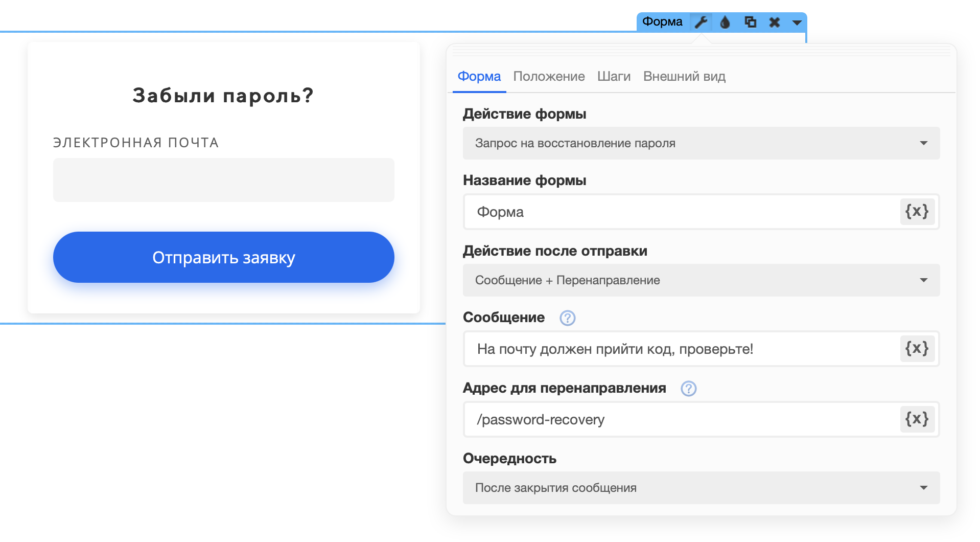This screenshot has height=542, width=980.
Task: Click the Очередность section label
Action: (x=509, y=458)
